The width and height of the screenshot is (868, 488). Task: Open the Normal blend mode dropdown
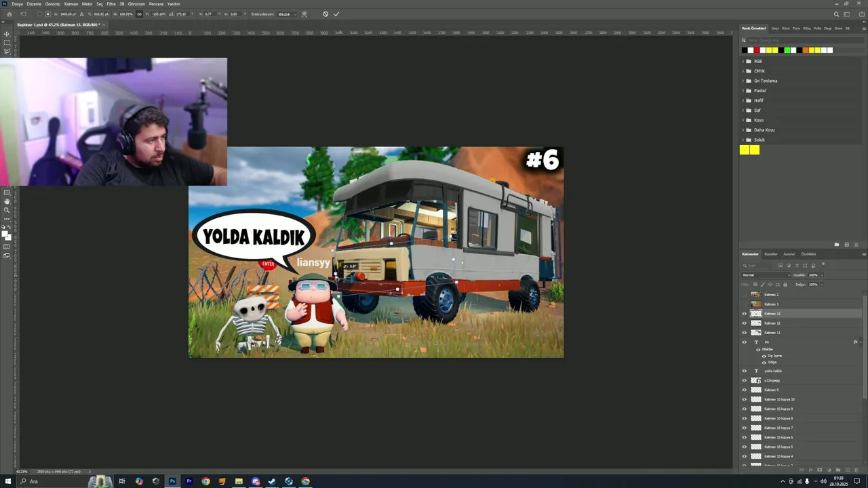(x=765, y=274)
